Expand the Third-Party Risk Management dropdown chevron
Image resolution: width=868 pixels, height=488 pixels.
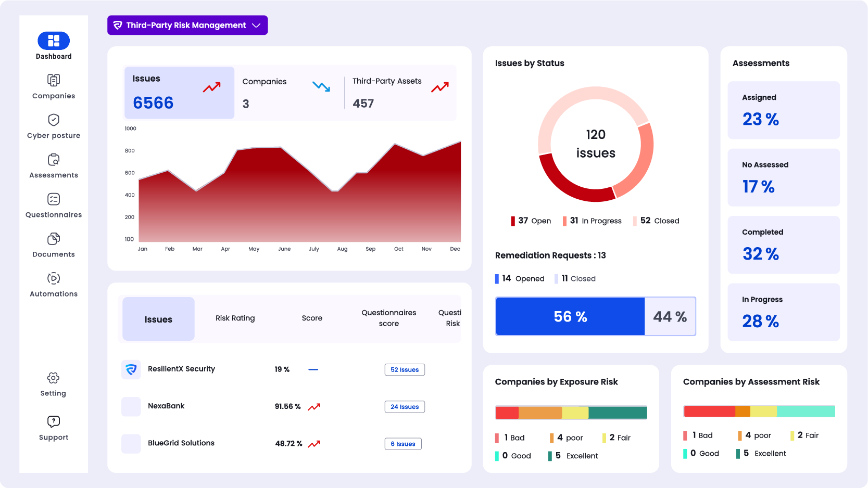click(x=256, y=25)
